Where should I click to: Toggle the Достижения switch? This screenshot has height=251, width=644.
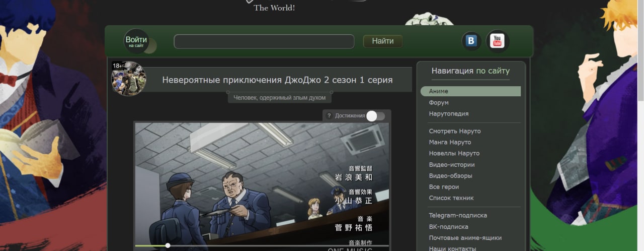tap(375, 116)
